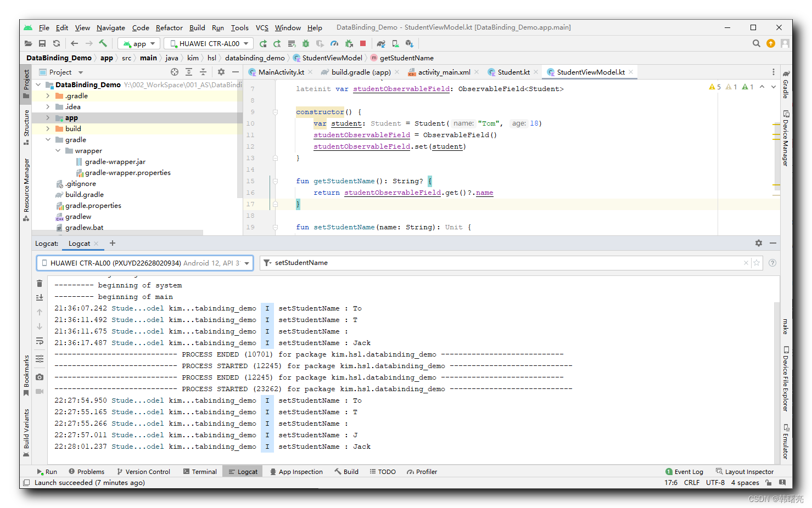The image size is (812, 508).
Task: Click the Rerun app green arrow icon
Action: tap(263, 43)
